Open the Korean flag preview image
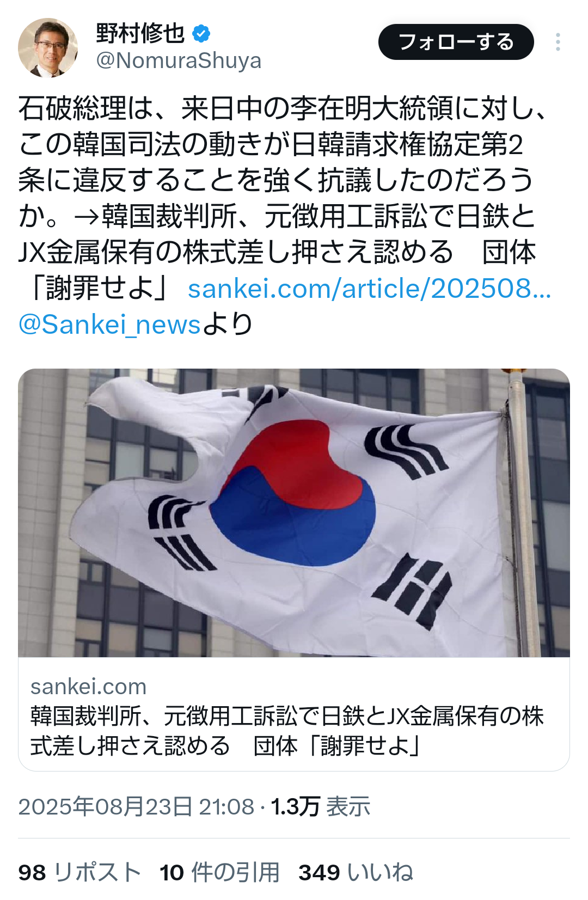This screenshot has width=588, height=900. pyautogui.click(x=294, y=513)
